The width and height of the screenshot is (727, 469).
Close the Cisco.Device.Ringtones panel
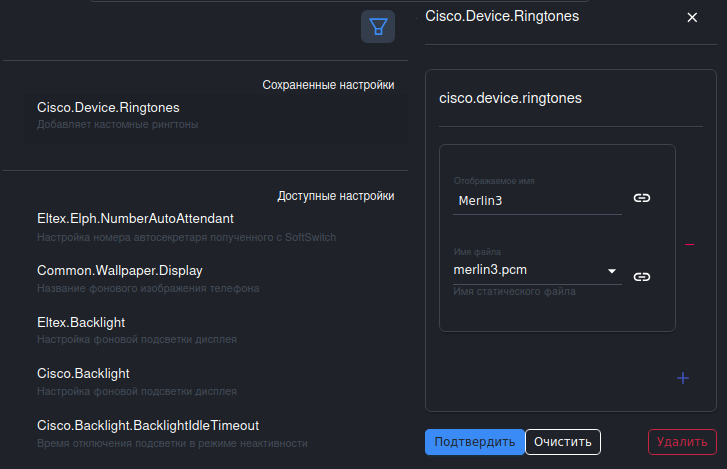pyautogui.click(x=692, y=17)
